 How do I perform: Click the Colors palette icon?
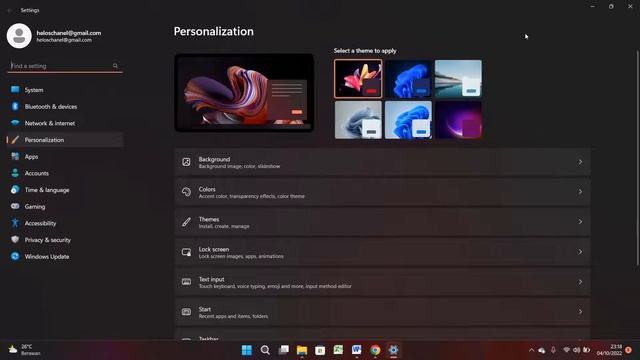click(x=186, y=192)
